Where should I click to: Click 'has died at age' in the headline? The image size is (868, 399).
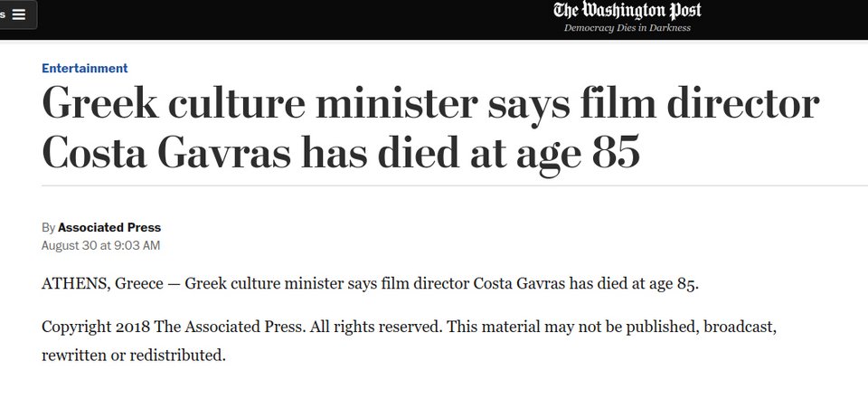pos(440,152)
